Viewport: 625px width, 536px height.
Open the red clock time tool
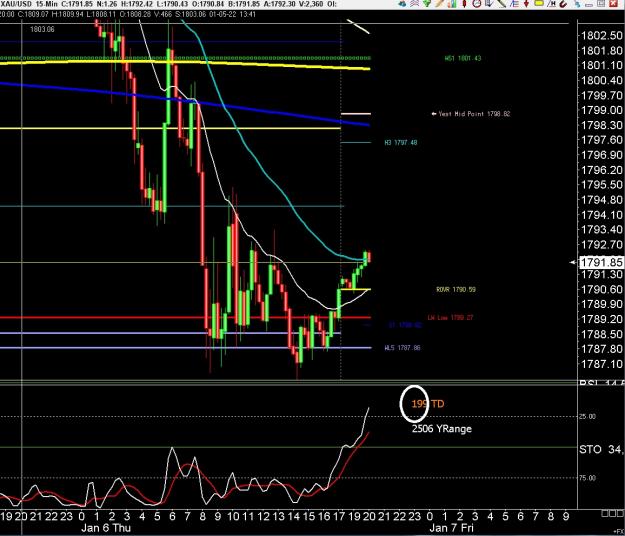477,4
